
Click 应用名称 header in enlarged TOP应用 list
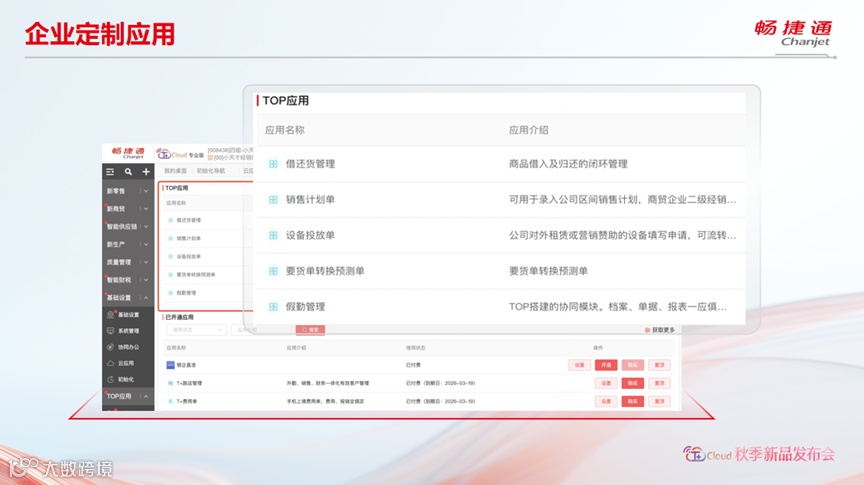[285, 130]
